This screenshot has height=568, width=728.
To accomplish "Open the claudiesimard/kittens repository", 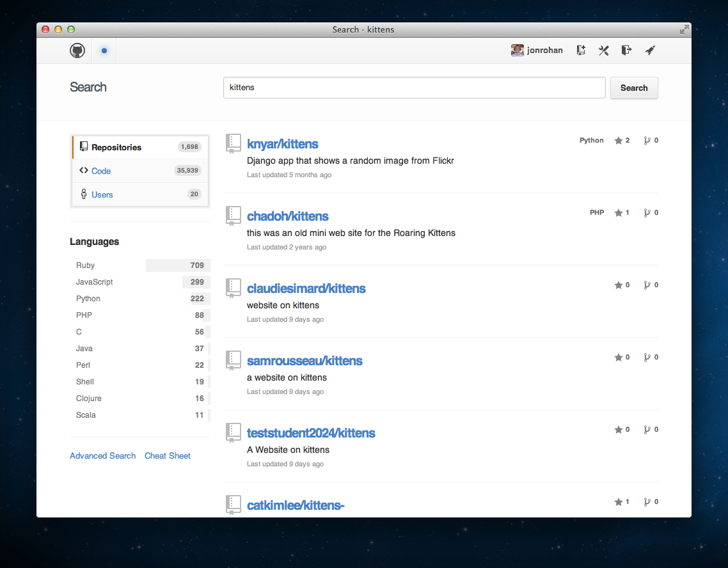I will (x=306, y=288).
